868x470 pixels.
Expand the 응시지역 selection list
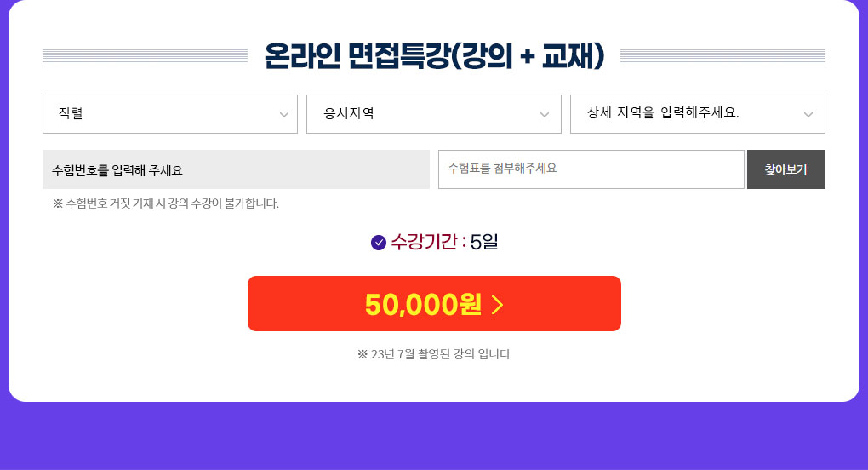point(434,114)
